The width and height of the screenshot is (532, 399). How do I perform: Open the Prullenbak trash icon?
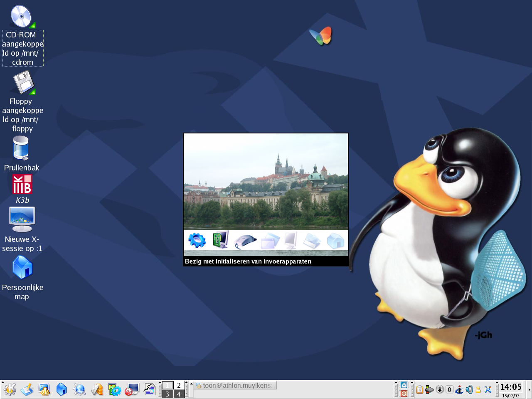coord(21,148)
